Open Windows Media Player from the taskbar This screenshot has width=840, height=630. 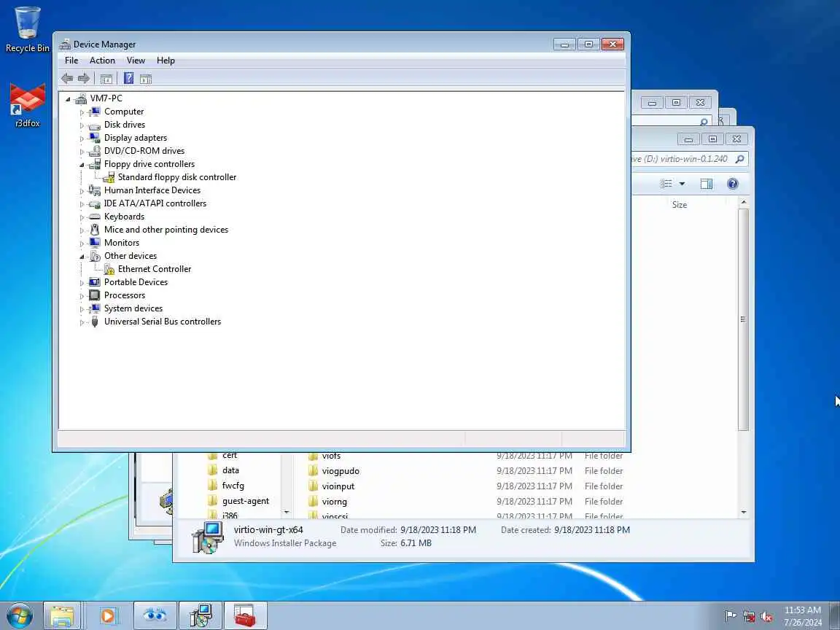point(108,616)
